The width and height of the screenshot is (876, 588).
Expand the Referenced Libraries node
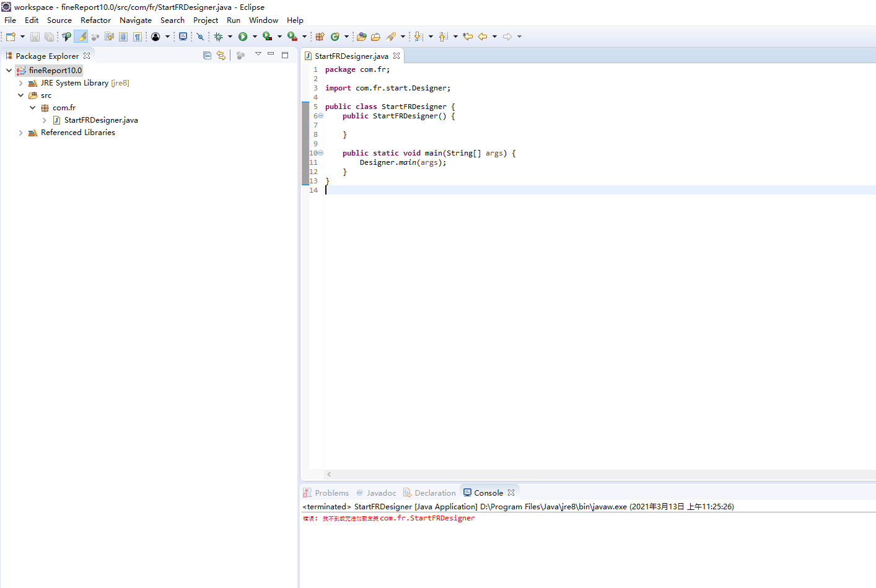tap(20, 133)
